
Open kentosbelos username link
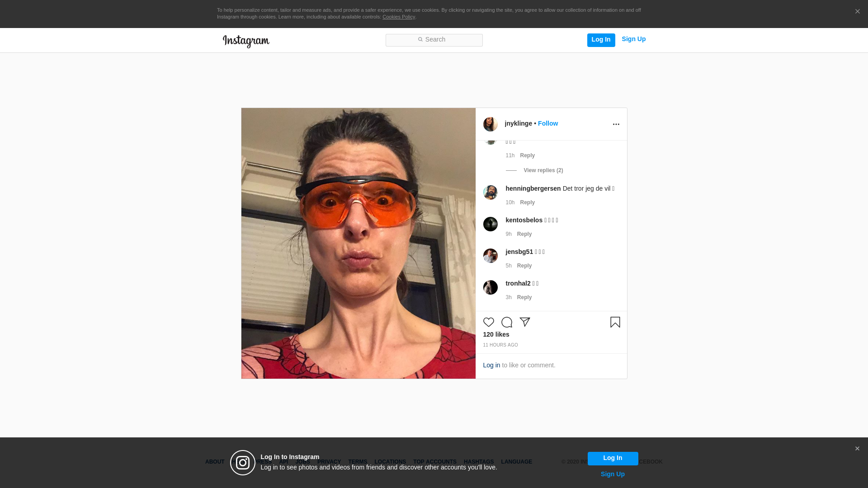[x=524, y=220]
